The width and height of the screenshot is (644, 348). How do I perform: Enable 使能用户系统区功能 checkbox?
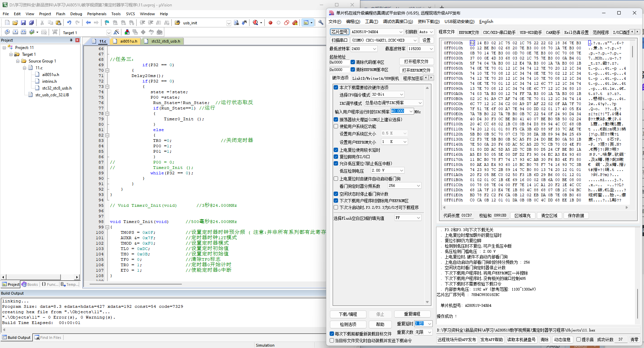pos(336,126)
